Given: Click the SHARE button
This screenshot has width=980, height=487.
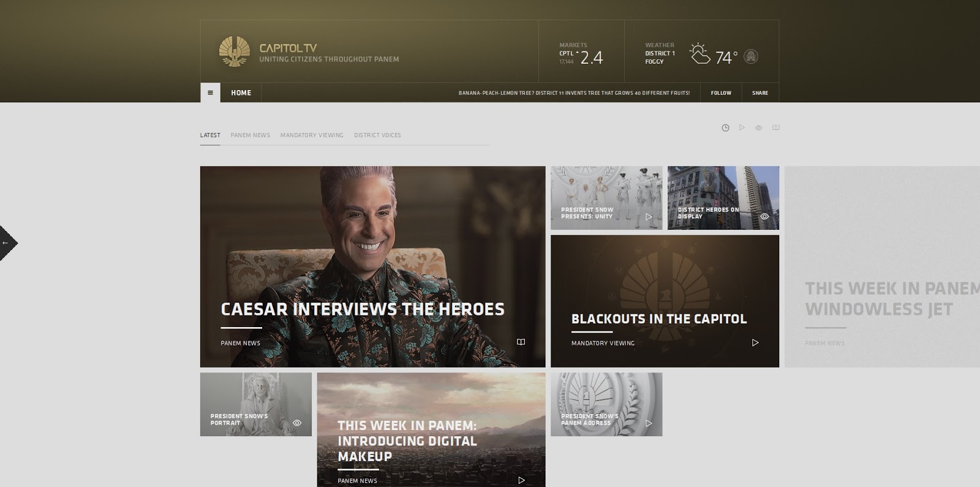Looking at the screenshot, I should 760,93.
